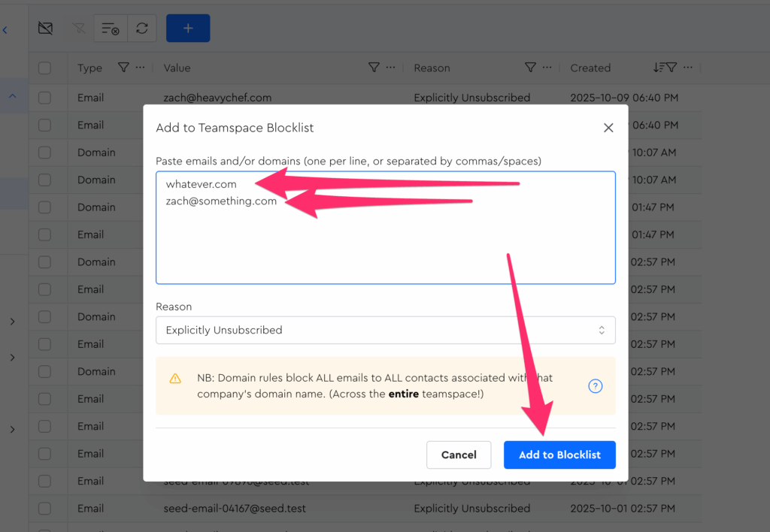Click the refresh list icon
The image size is (770, 532).
[x=142, y=29]
